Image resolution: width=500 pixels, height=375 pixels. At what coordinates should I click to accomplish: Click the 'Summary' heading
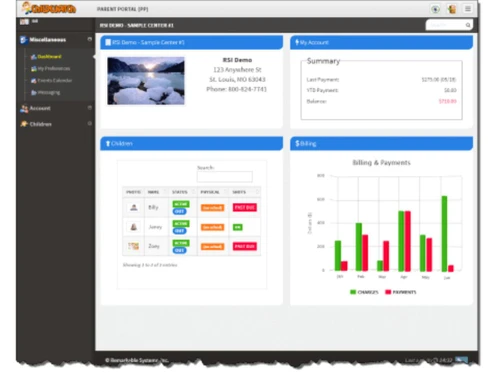point(323,61)
